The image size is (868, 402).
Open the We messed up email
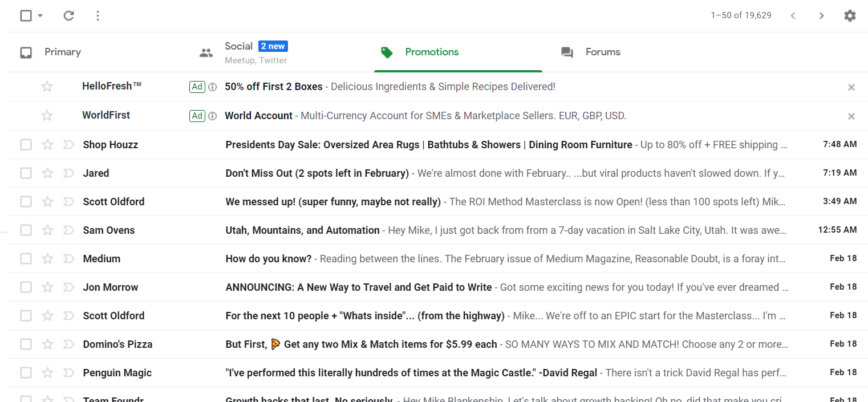click(437, 202)
